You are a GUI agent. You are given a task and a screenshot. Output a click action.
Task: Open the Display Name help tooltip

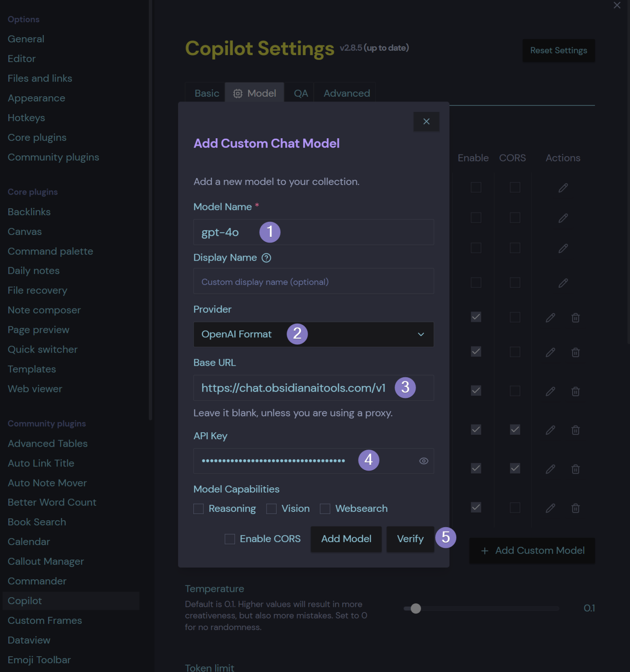[x=267, y=258]
